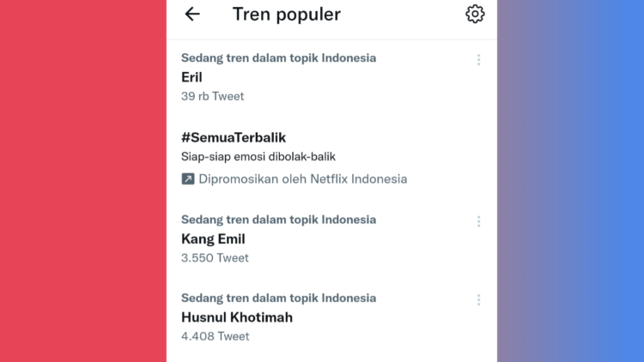Click the promoted arrow icon by Netflix
Viewport: 644px width, 362px height.
(188, 178)
